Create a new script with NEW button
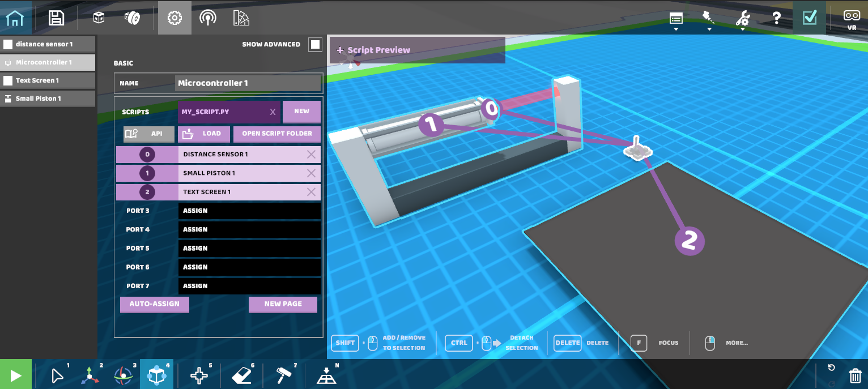This screenshot has height=389, width=868. 301,112
